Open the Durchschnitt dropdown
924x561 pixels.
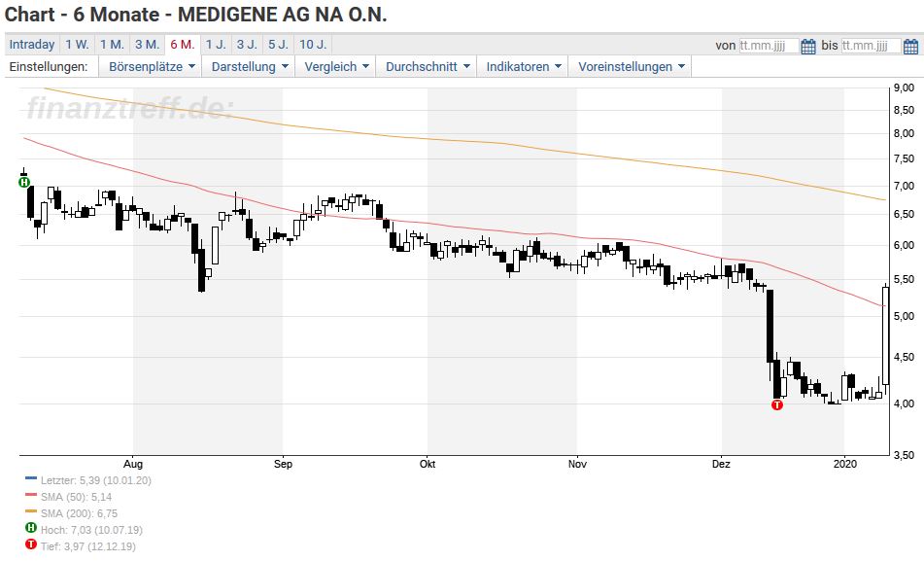tap(428, 67)
